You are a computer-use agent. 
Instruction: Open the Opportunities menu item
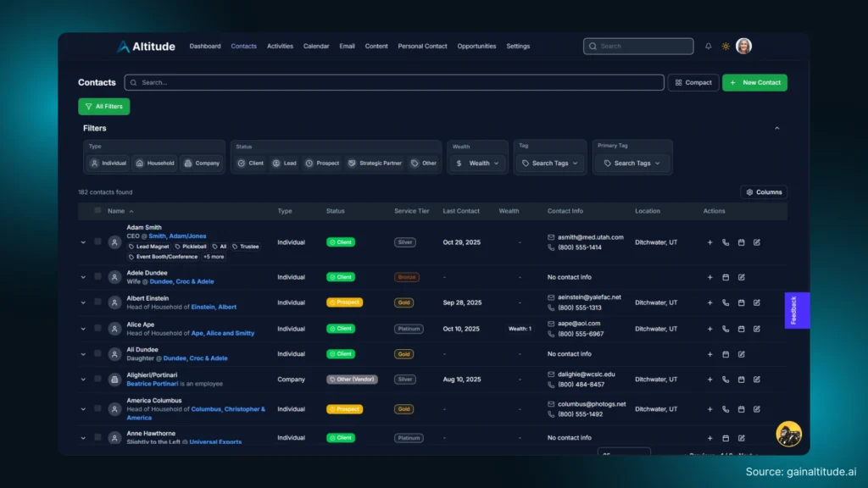tap(476, 47)
